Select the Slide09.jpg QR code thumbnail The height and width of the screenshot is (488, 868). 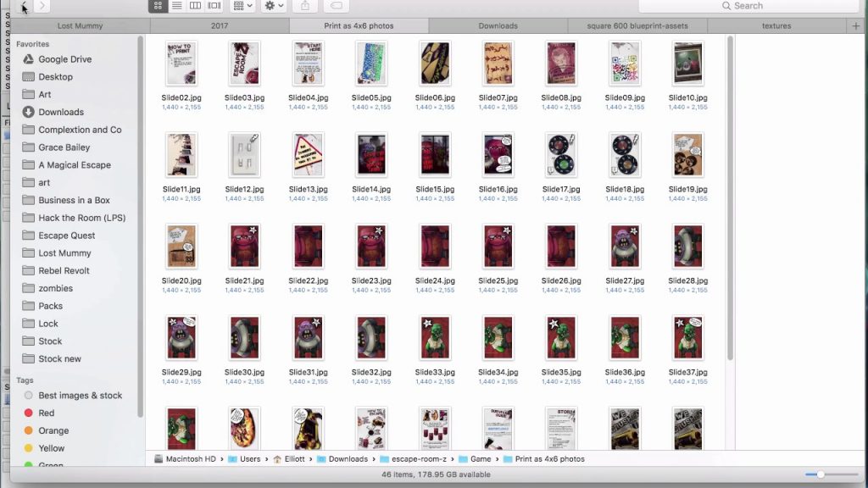coord(625,64)
